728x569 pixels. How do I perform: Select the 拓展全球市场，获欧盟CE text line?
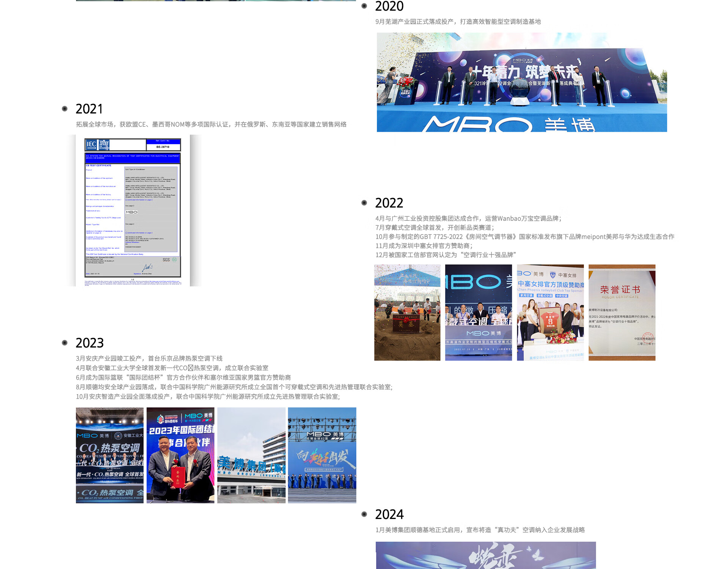(211, 124)
